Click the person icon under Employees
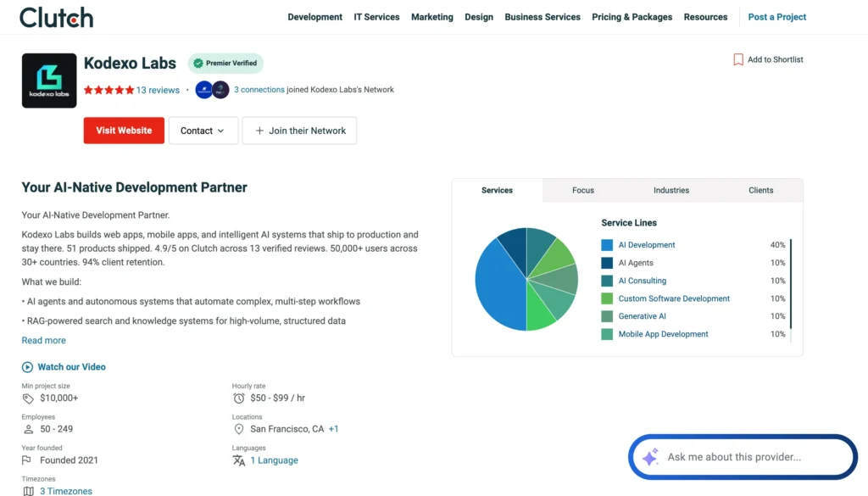The image size is (868, 496). click(x=28, y=429)
